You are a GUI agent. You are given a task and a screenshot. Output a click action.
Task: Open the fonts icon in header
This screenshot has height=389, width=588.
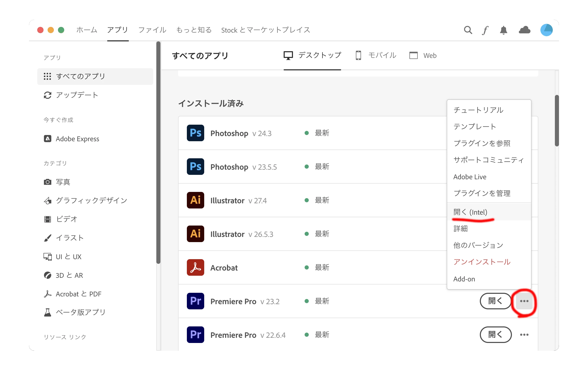click(485, 30)
